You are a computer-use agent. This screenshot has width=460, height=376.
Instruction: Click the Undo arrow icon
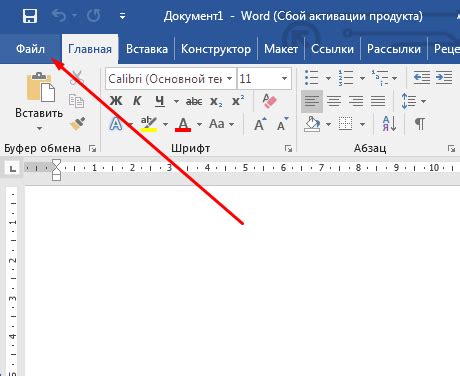pyautogui.click(x=59, y=16)
